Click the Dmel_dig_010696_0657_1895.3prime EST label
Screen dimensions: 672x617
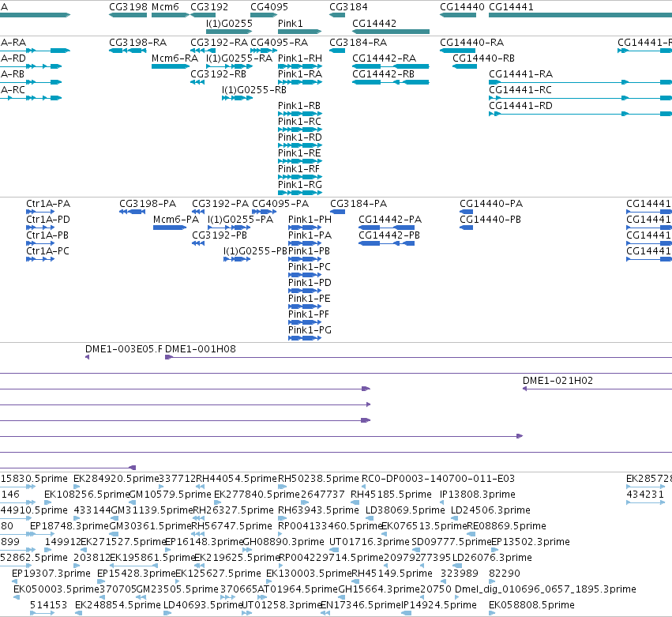(546, 589)
